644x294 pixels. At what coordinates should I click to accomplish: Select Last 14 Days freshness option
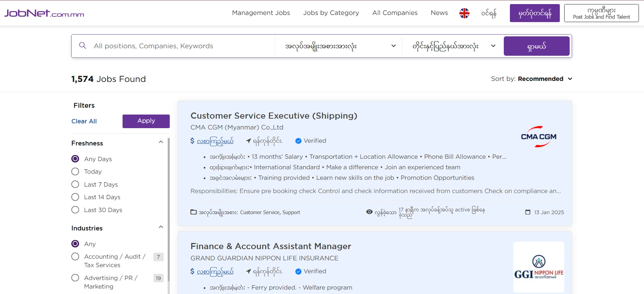[x=75, y=197]
